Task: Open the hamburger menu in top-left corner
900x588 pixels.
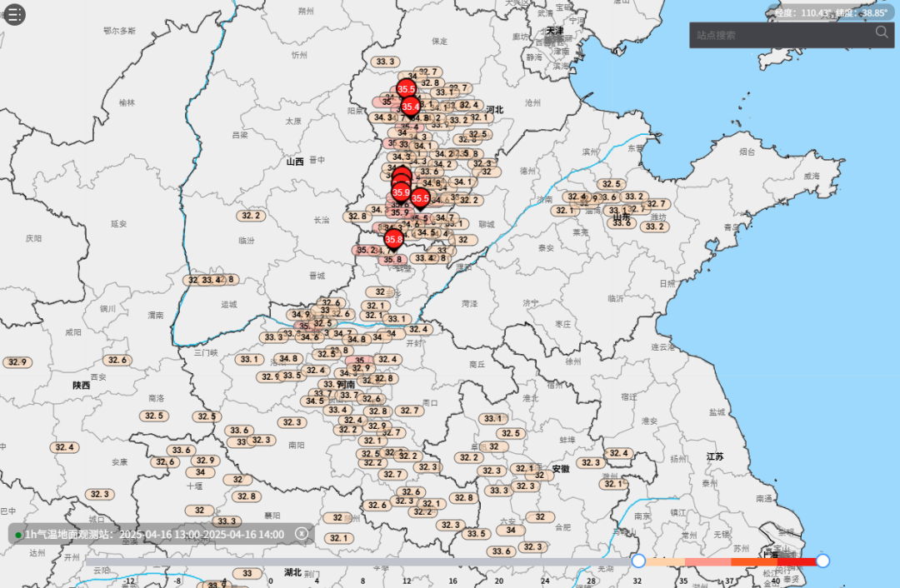Action: (x=15, y=14)
